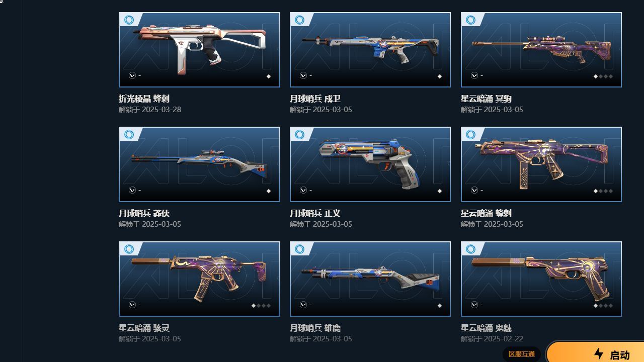Image resolution: width=644 pixels, height=362 pixels.
Task: Open the 折光棱晶 蜂刺 skin thumbnail
Action: (199, 50)
